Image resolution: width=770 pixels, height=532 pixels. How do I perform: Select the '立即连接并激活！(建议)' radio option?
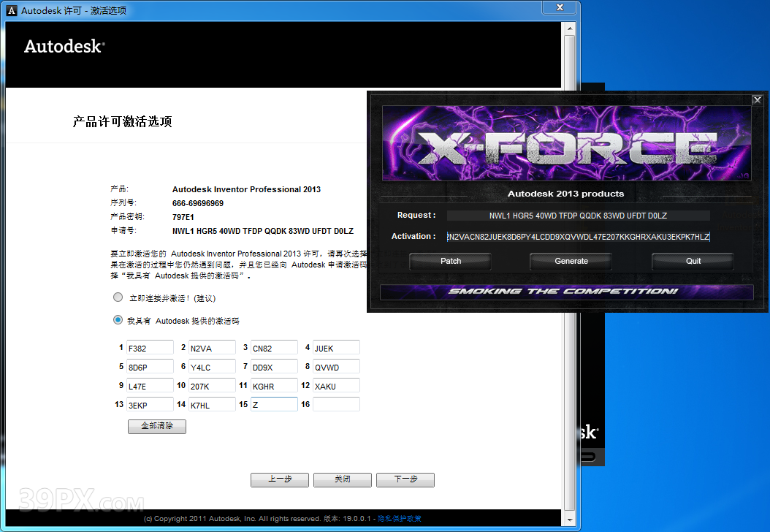[118, 297]
